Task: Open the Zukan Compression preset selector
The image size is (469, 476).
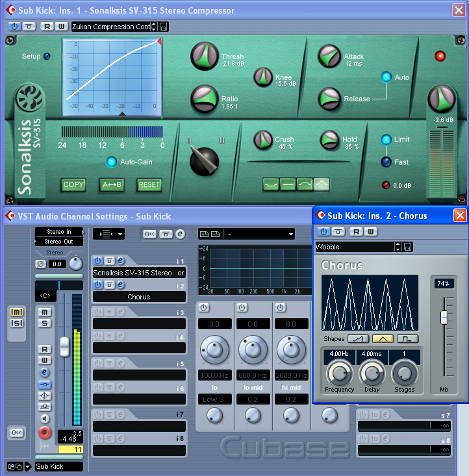Action: pyautogui.click(x=114, y=27)
